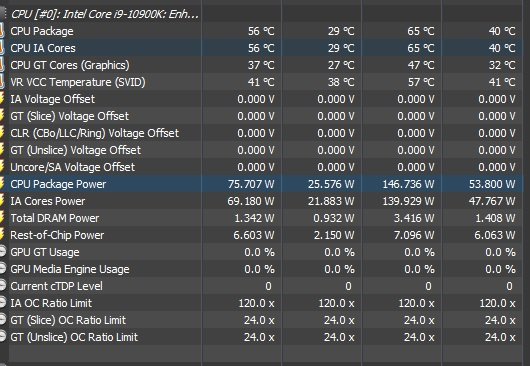Click the 1.408 W DRAM power value
Image resolution: width=530 pixels, height=366 pixels.
pos(496,218)
